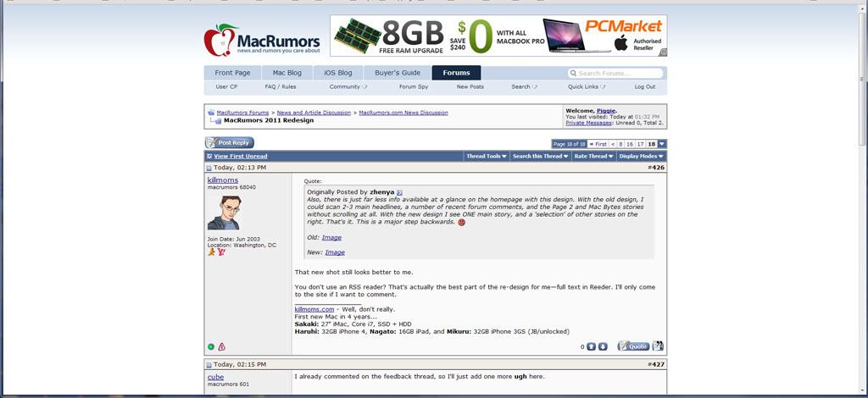Open cube user profile link
Viewport: 868px width, 398px height.
215,377
